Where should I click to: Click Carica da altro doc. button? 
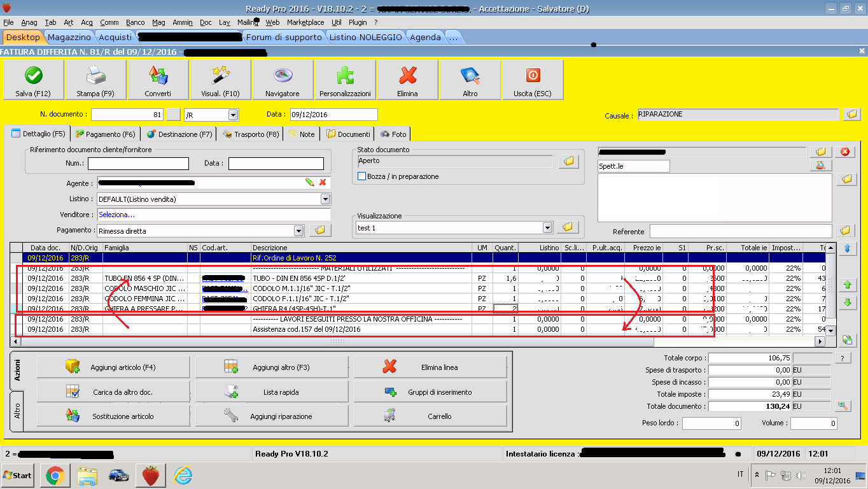pyautogui.click(x=113, y=392)
